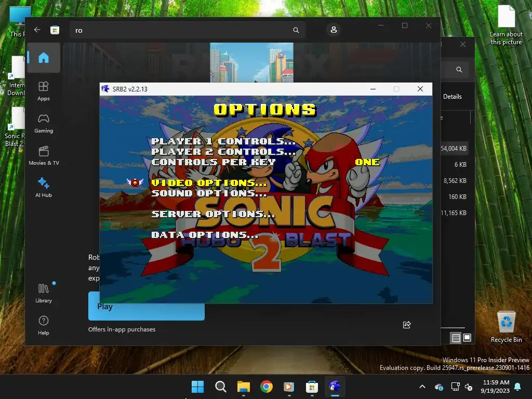Viewport: 532px width, 399px height.
Task: Switch File Explorer to details view icon
Action: 456,338
